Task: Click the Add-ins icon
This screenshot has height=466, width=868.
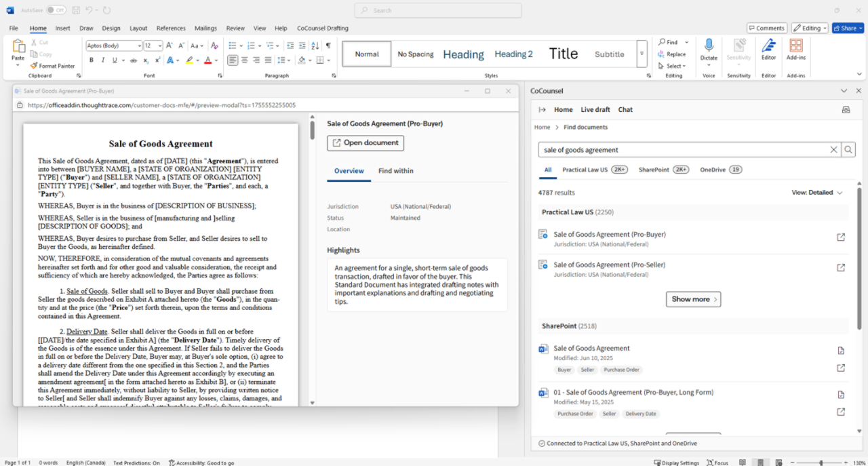Action: pos(796,47)
